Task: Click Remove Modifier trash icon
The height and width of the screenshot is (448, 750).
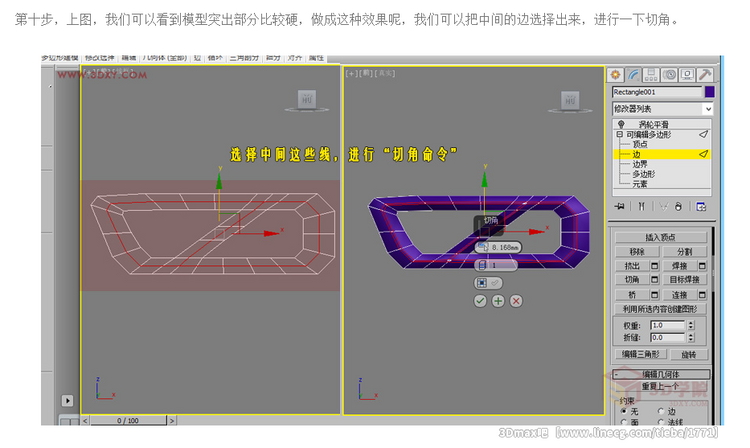Action: [x=678, y=207]
